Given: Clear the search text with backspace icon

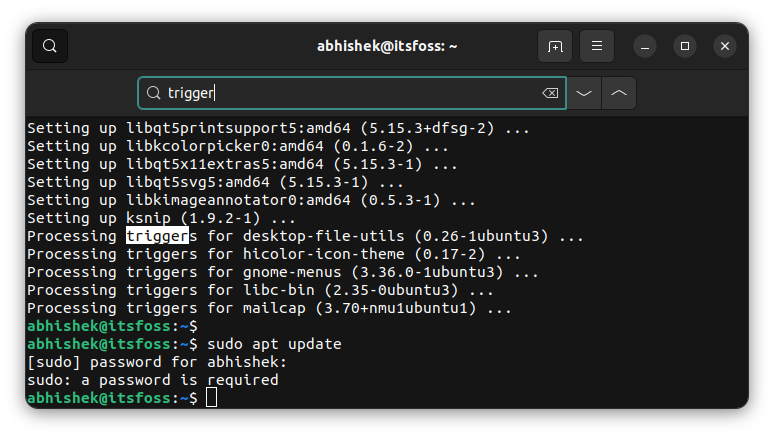Looking at the screenshot, I should click(x=549, y=93).
